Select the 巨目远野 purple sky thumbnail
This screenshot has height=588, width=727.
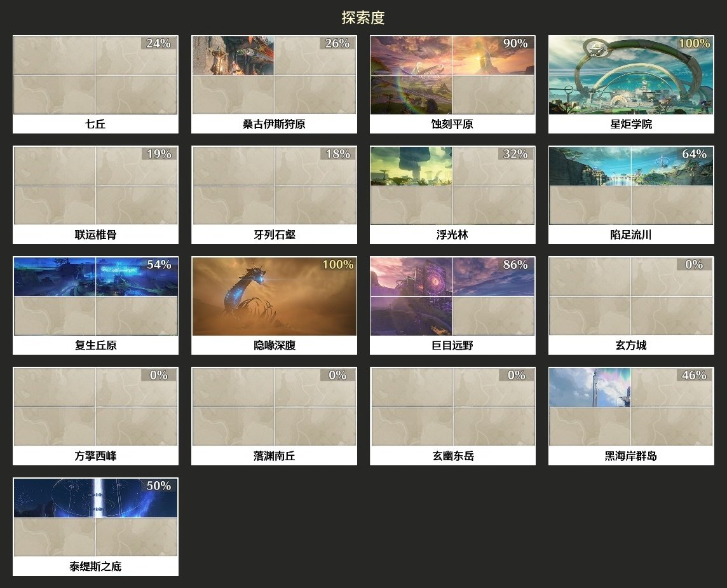click(452, 296)
